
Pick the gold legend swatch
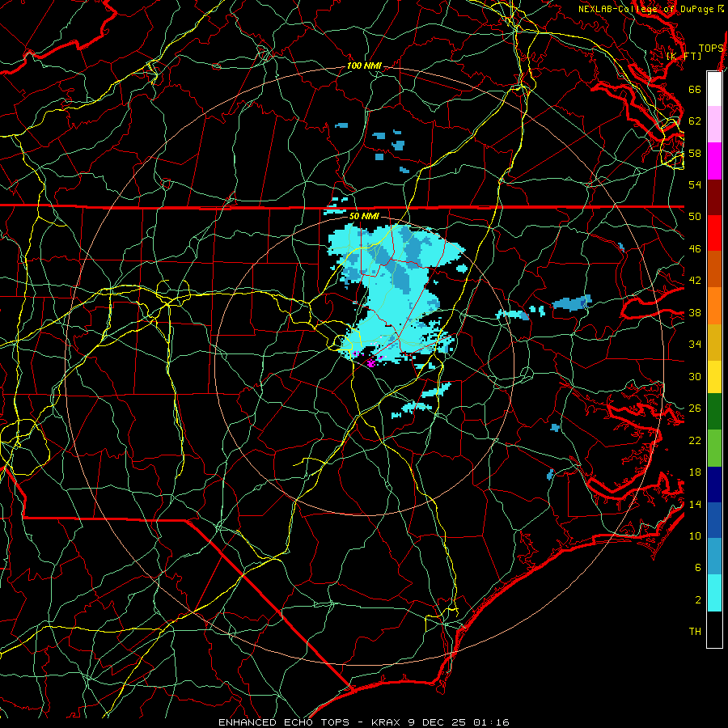[714, 342]
